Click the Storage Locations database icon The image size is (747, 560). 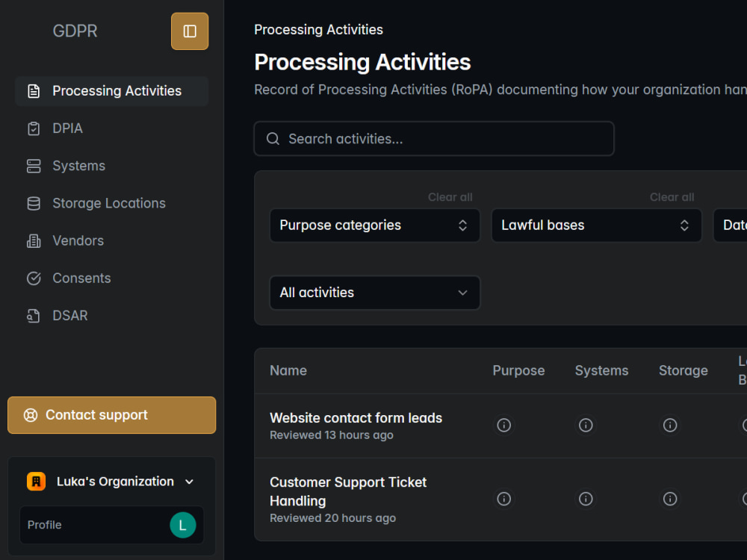(34, 203)
